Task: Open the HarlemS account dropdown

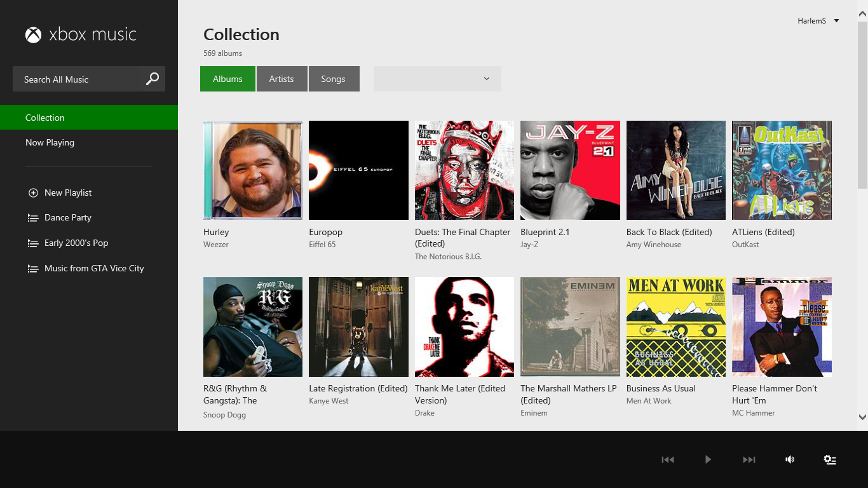Action: point(819,20)
